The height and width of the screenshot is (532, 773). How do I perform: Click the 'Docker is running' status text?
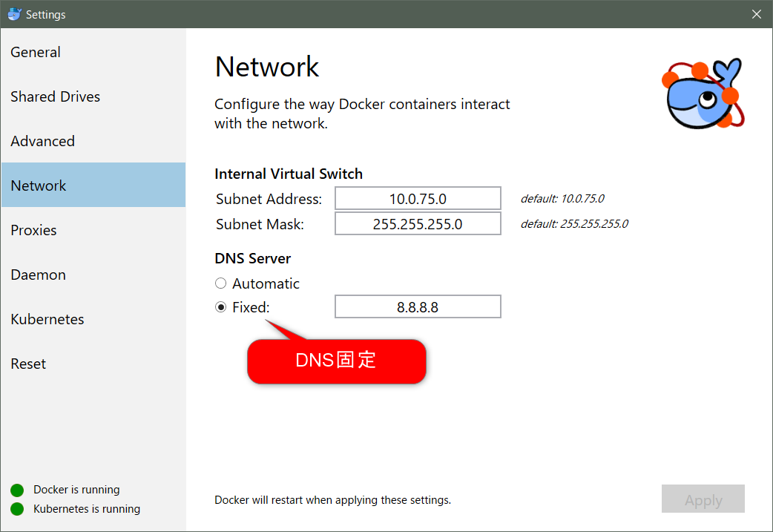pos(76,490)
